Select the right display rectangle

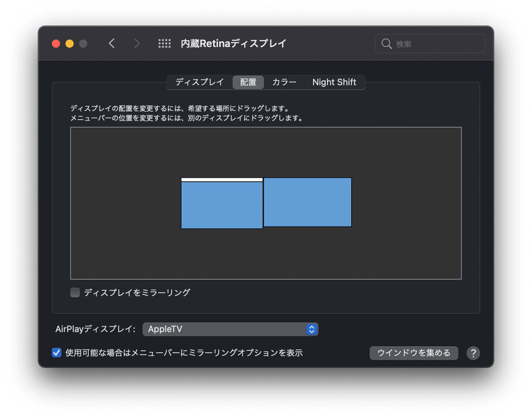[x=308, y=202]
